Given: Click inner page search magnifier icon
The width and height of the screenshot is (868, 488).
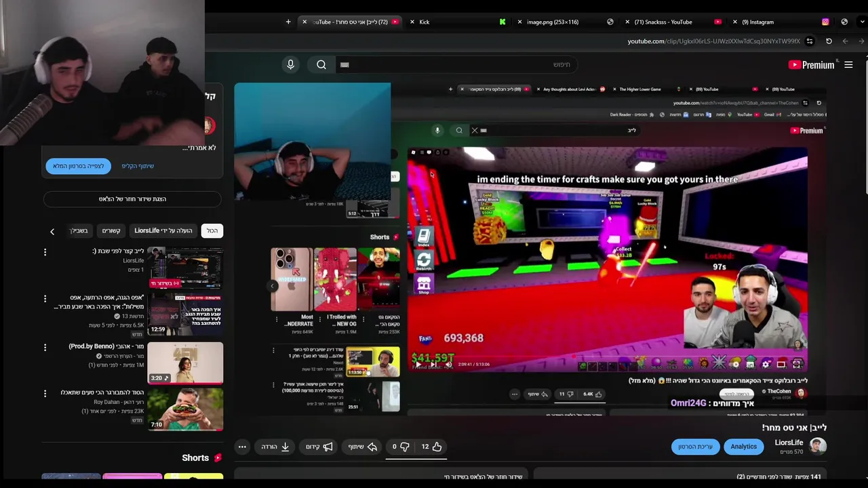Looking at the screenshot, I should 459,130.
